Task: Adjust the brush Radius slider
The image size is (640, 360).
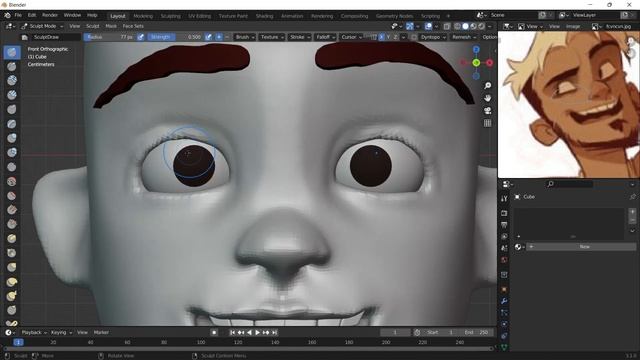Action: [110, 37]
